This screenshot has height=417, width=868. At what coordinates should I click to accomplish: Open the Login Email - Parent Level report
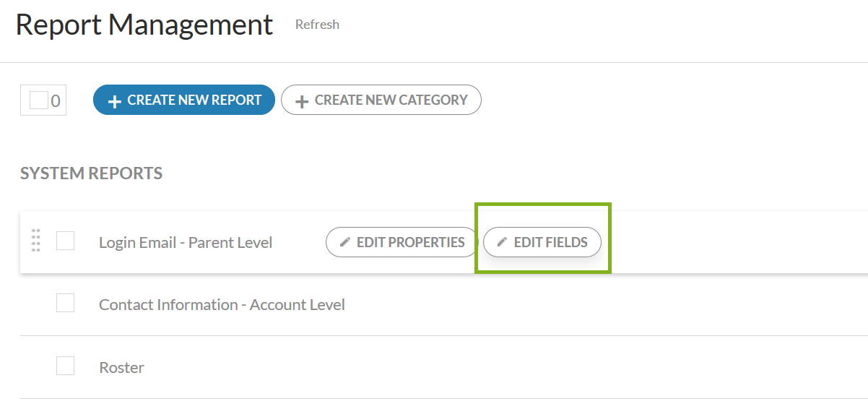186,243
